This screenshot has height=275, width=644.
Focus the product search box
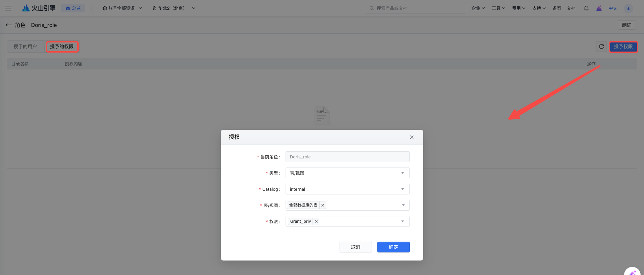tap(415, 8)
